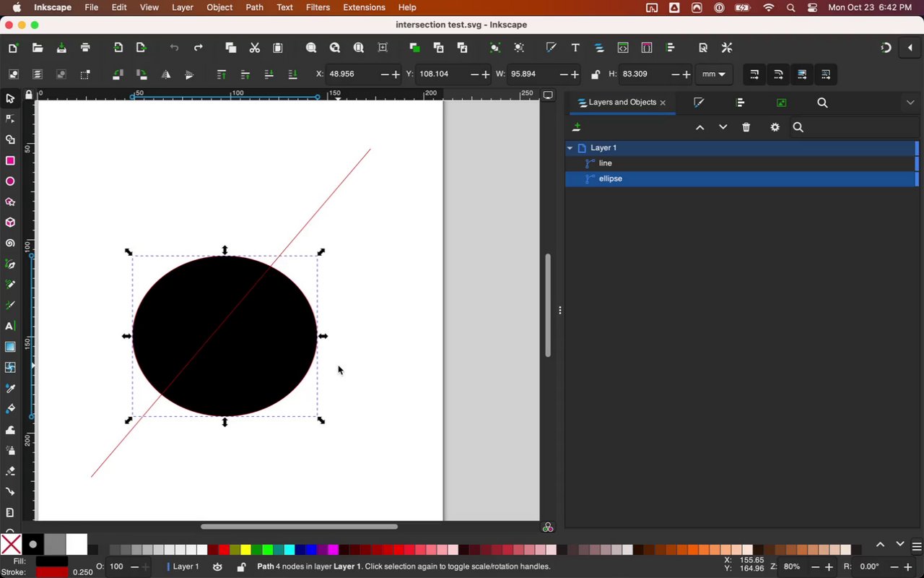The width and height of the screenshot is (924, 578).
Task: Select the line object in layers list
Action: pos(605,163)
